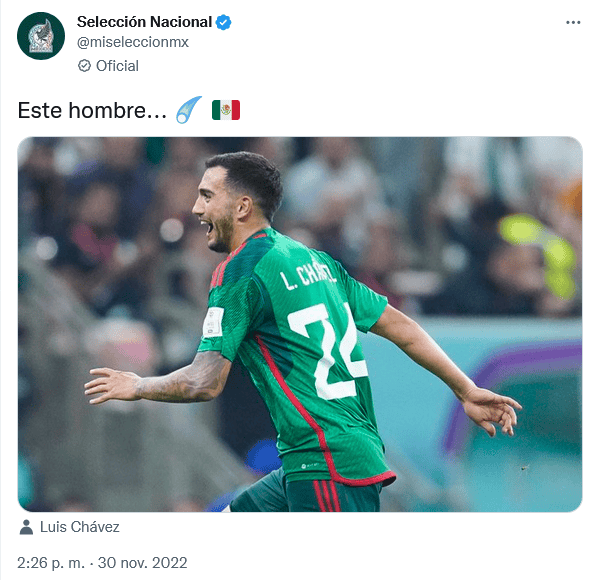This screenshot has width=598, height=580.
Task: Click the player's smiling face in the photo
Action: click(x=215, y=215)
